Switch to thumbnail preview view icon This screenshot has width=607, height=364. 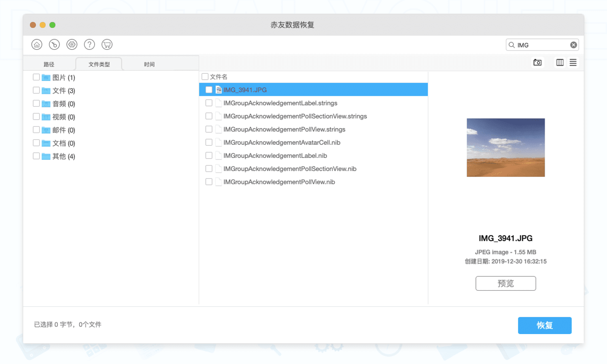pos(537,62)
